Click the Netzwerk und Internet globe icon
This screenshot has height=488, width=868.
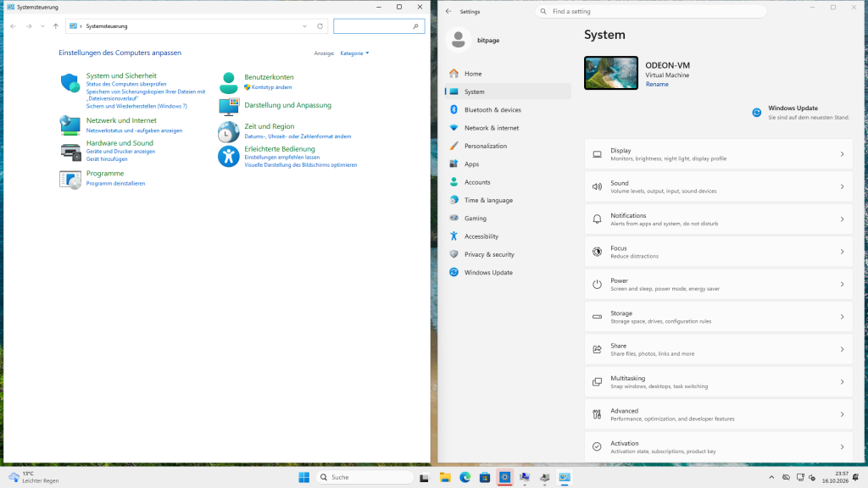pyautogui.click(x=70, y=125)
